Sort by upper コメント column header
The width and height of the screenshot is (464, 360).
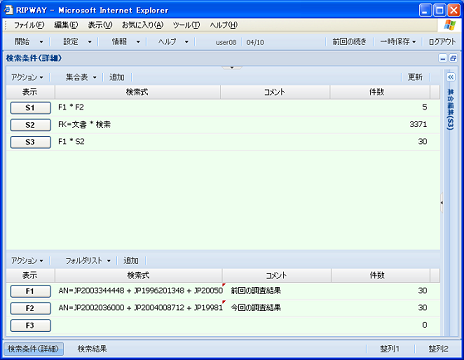click(275, 92)
